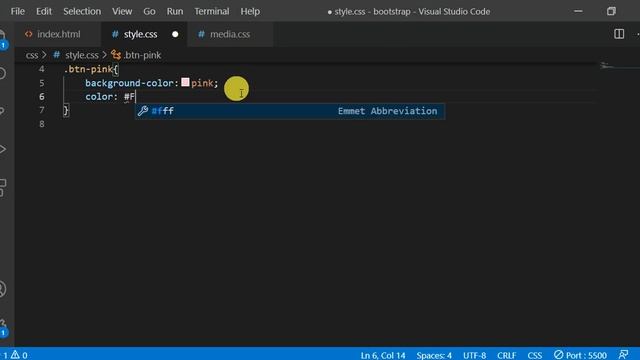Click the style.css breadcrumb item
Viewport: 640px width, 360px height.
coord(76,55)
